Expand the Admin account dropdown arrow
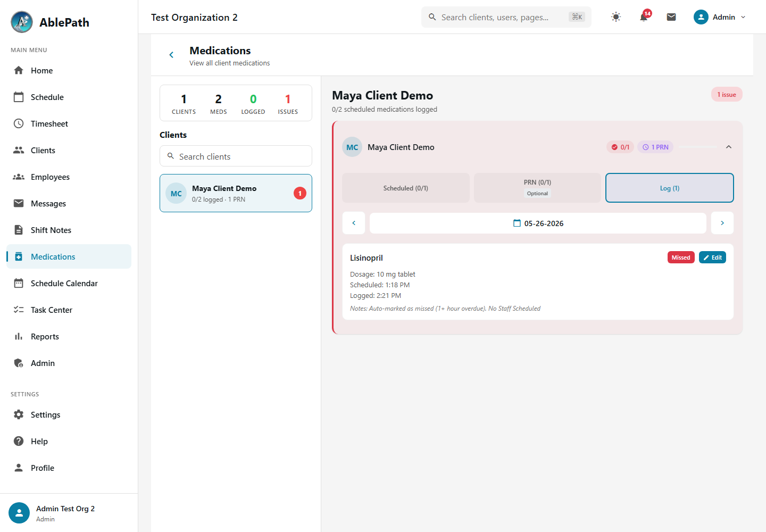 743,17
